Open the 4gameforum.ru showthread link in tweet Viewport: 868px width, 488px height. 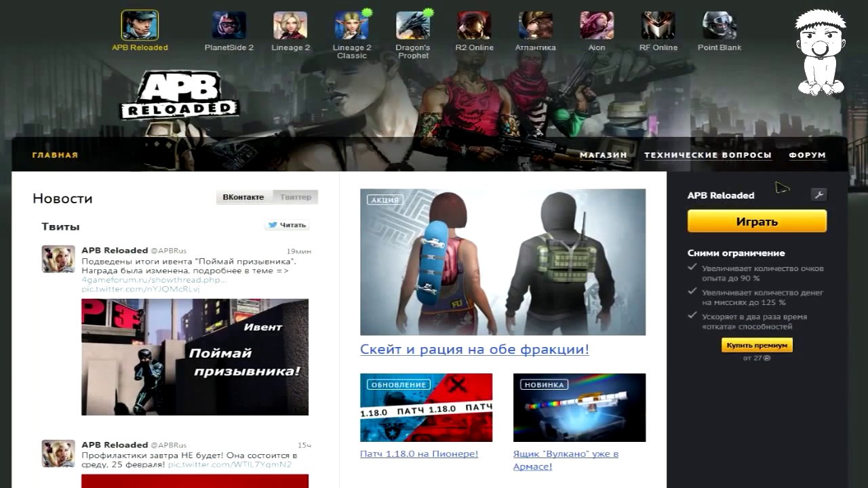(x=154, y=280)
